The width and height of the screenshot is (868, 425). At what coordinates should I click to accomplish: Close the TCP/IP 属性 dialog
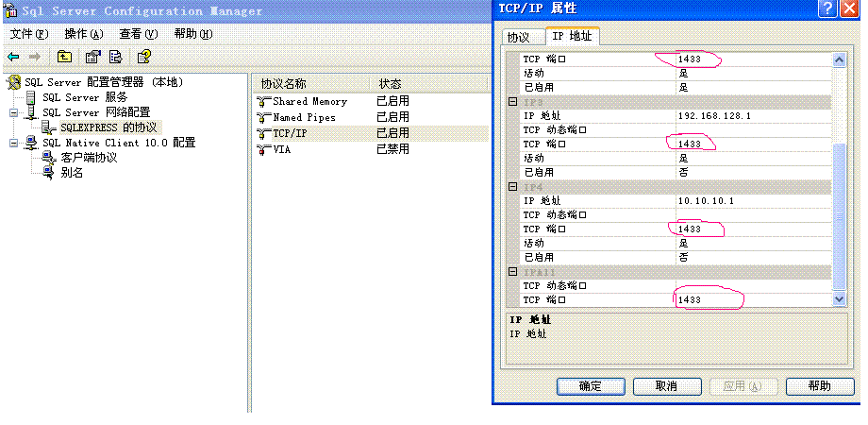pos(848,8)
